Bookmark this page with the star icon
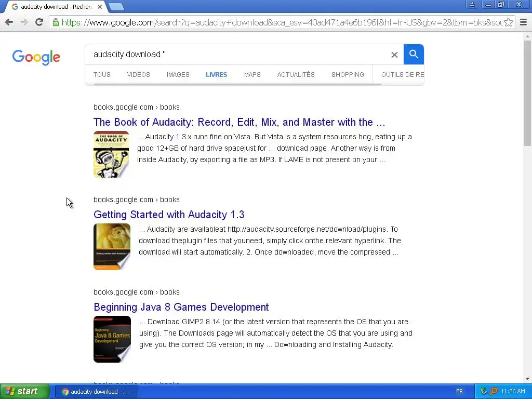This screenshot has width=532, height=399. (508, 22)
